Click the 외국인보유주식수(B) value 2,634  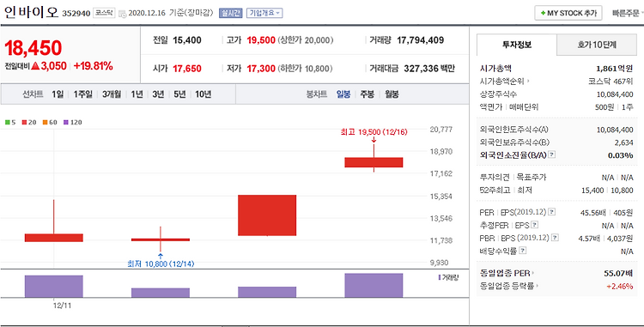pyautogui.click(x=623, y=142)
